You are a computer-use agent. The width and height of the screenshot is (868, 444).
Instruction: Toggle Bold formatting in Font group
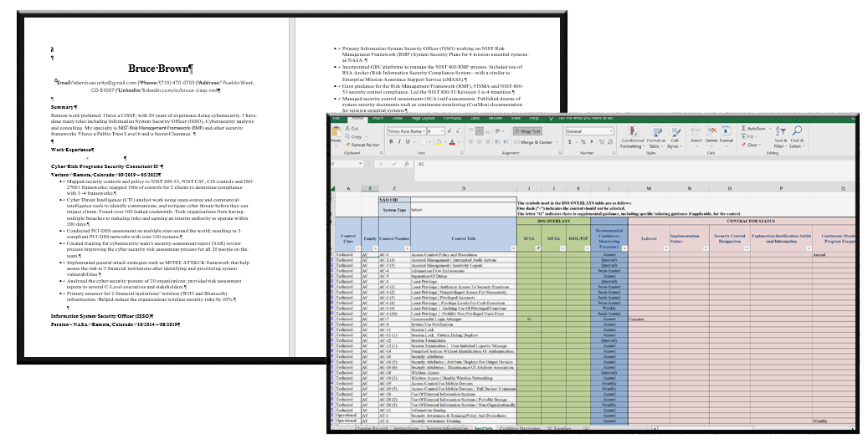pyautogui.click(x=391, y=143)
